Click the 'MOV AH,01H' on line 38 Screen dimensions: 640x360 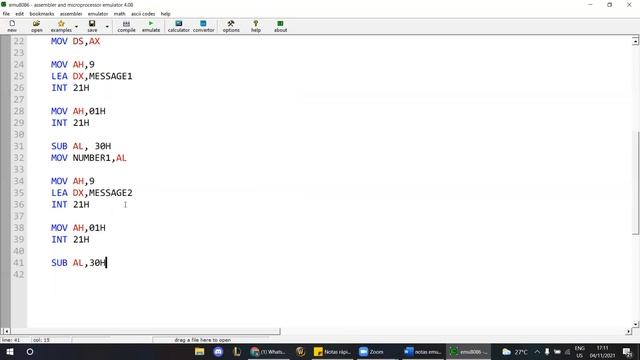coord(78,228)
